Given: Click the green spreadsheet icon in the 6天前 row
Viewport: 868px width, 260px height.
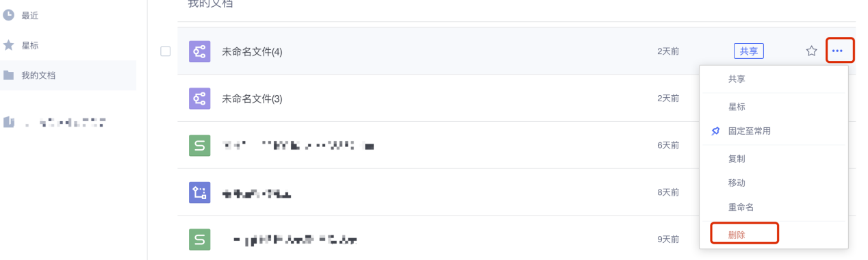Looking at the screenshot, I should [x=200, y=145].
